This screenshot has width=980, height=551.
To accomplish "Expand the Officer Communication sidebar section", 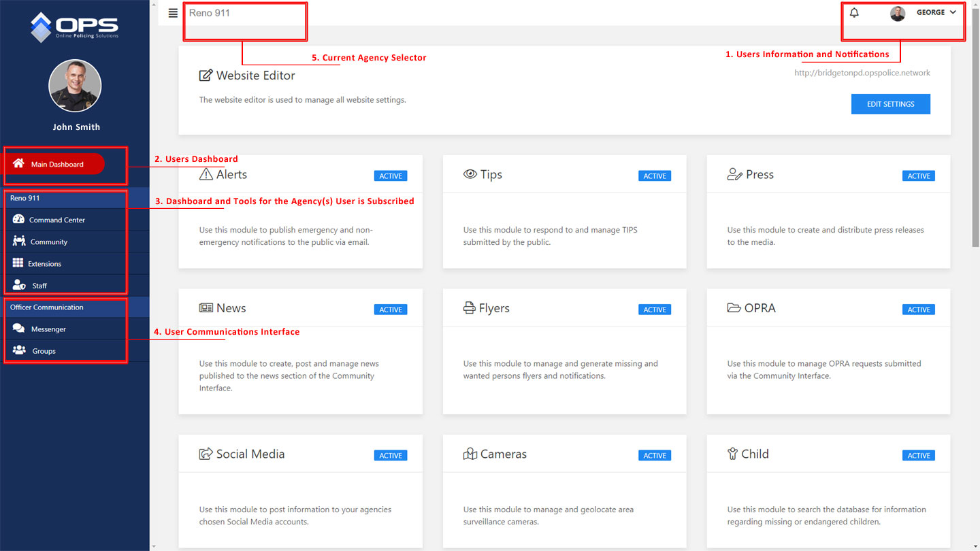I will click(x=47, y=307).
